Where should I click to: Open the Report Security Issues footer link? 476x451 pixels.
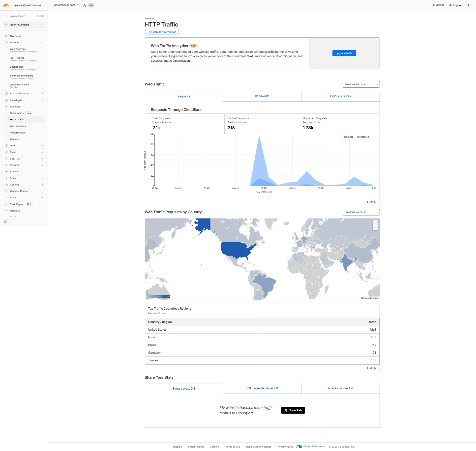click(x=259, y=447)
